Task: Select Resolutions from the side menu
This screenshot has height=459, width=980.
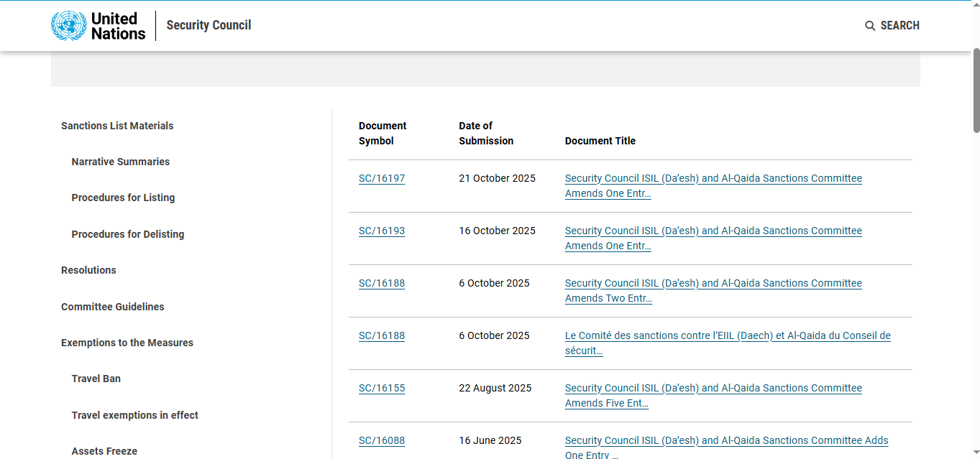Action: click(88, 270)
